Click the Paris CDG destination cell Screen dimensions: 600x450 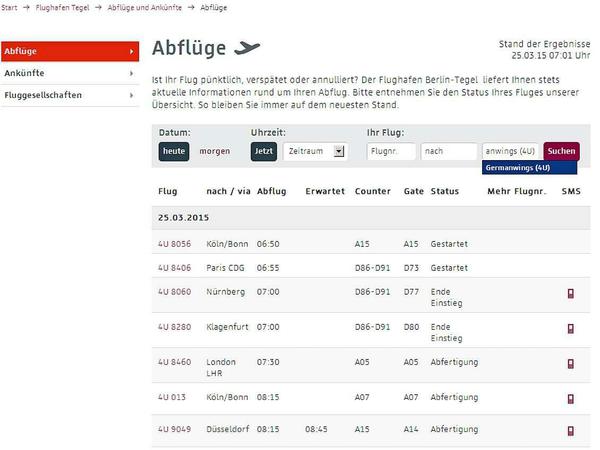[225, 268]
